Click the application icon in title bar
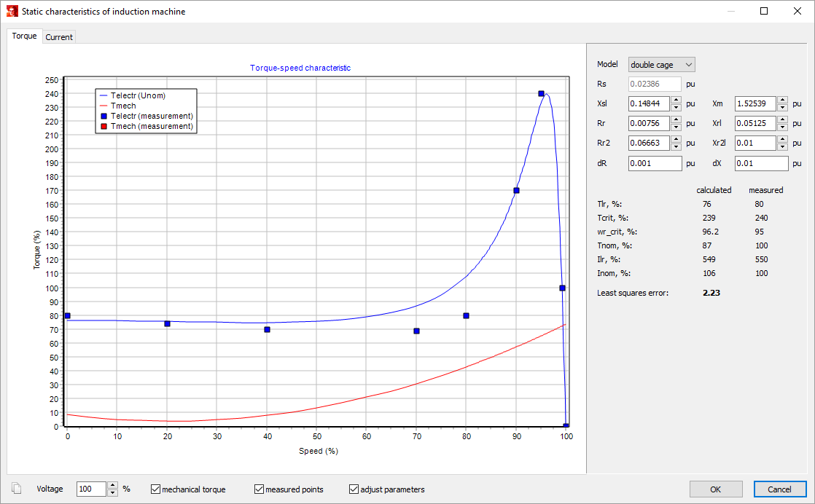Screen dimensions: 815x504 coord(12,12)
